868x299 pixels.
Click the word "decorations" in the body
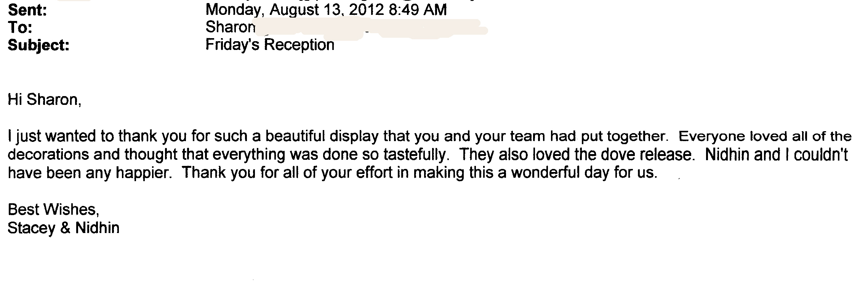click(49, 154)
